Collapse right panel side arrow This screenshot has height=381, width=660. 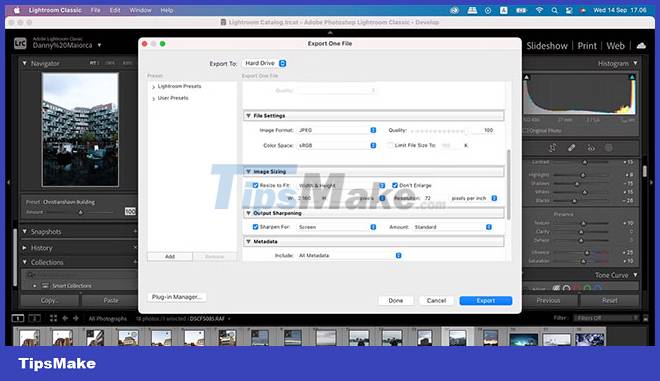pyautogui.click(x=652, y=182)
